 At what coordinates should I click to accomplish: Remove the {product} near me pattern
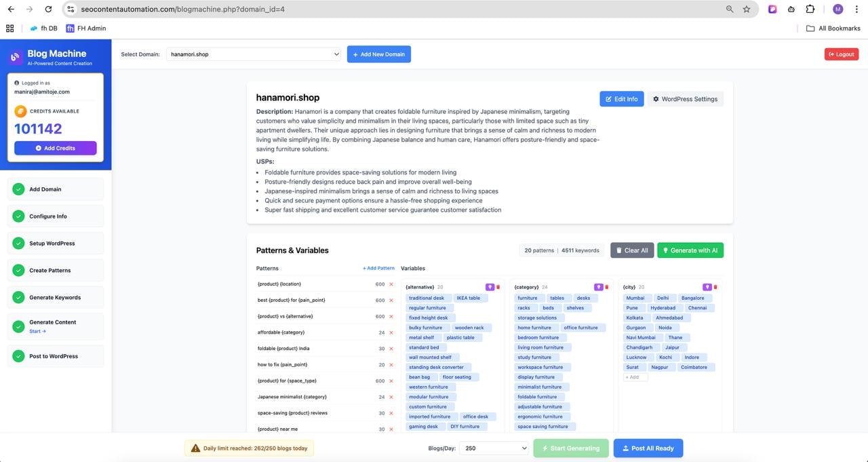point(391,429)
